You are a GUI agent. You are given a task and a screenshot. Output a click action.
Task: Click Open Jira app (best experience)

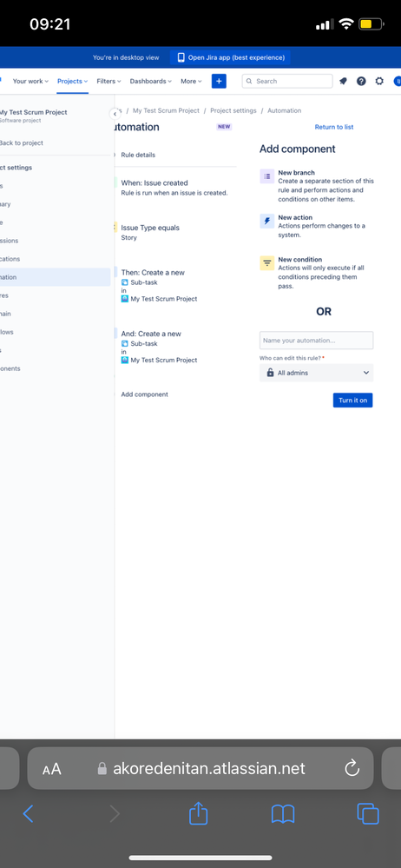[x=230, y=57]
